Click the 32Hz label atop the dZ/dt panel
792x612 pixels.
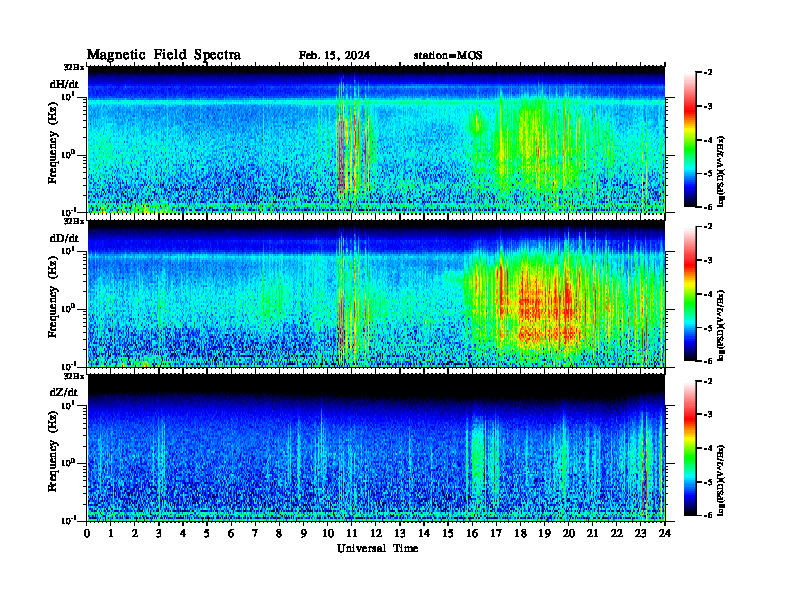[x=73, y=376]
